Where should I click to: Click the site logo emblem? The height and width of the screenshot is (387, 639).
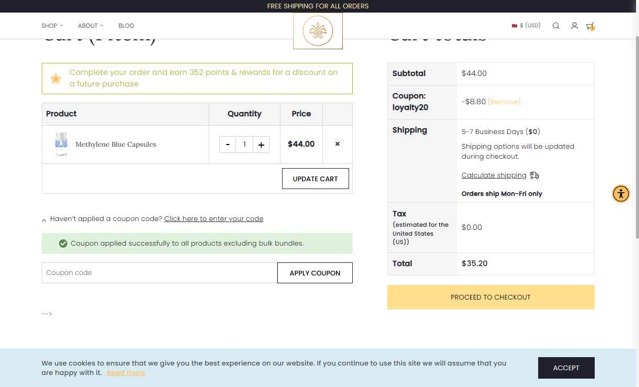pos(318,31)
